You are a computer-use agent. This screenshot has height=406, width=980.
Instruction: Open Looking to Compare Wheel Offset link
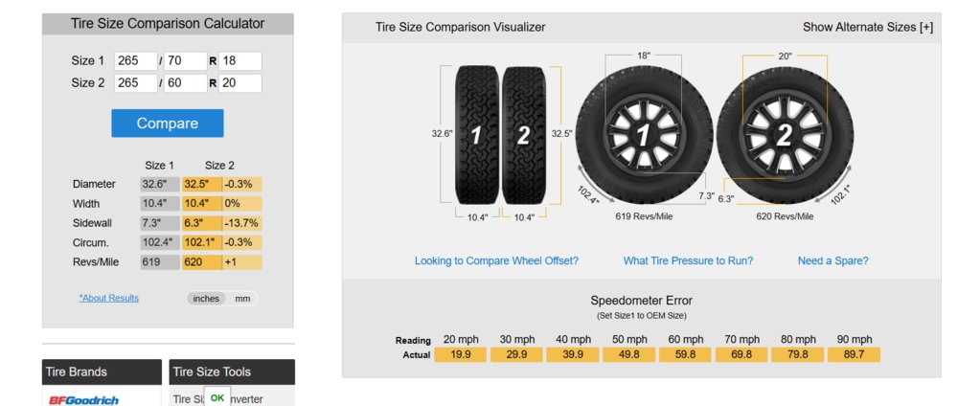click(496, 261)
